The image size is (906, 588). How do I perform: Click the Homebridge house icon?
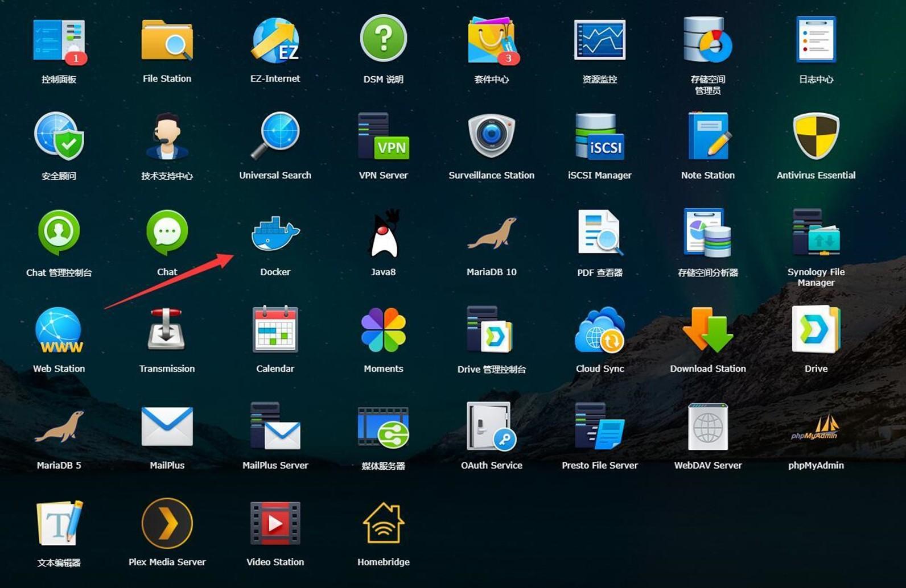click(383, 523)
